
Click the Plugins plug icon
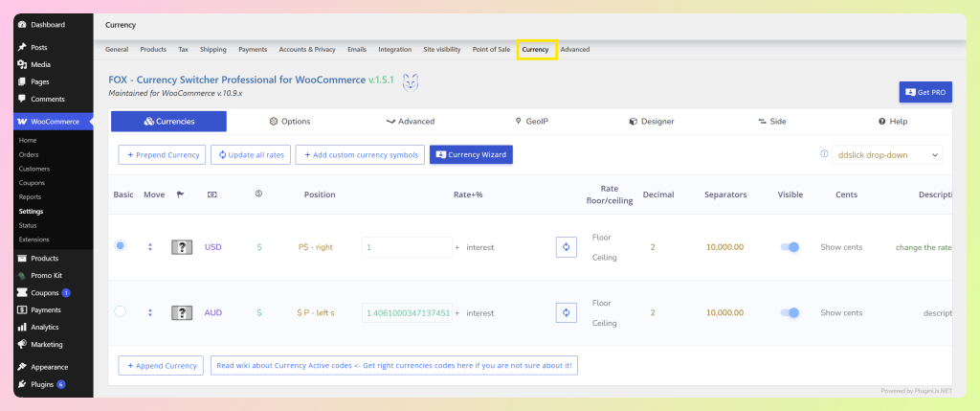[x=23, y=384]
